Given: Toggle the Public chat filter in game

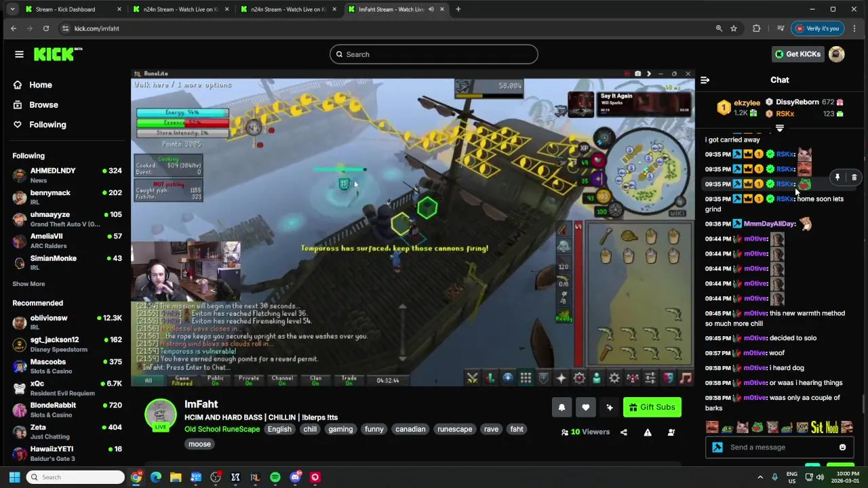Looking at the screenshot, I should point(216,380).
